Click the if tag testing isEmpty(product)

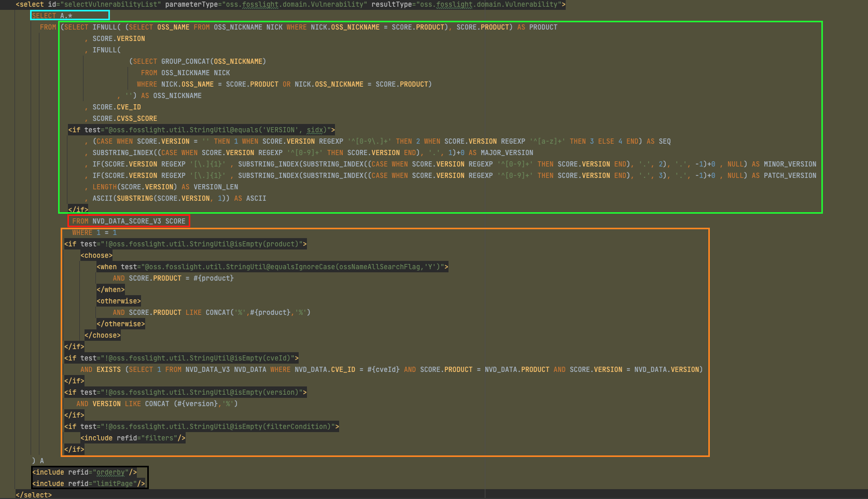click(186, 244)
